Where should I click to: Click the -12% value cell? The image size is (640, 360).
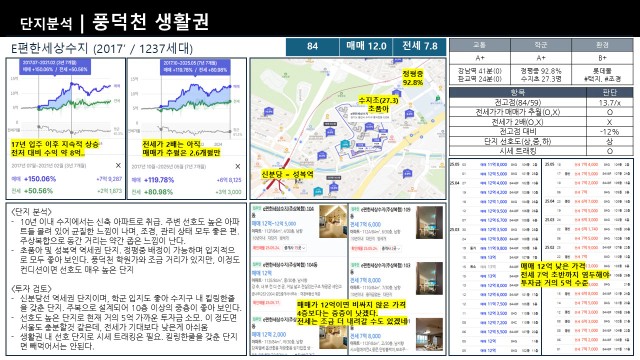[x=609, y=131]
